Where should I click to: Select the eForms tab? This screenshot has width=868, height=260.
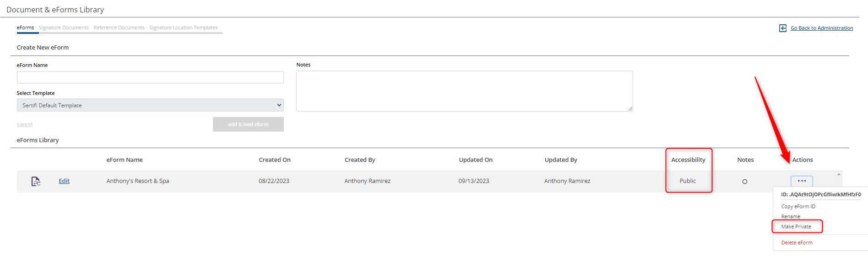pyautogui.click(x=25, y=28)
